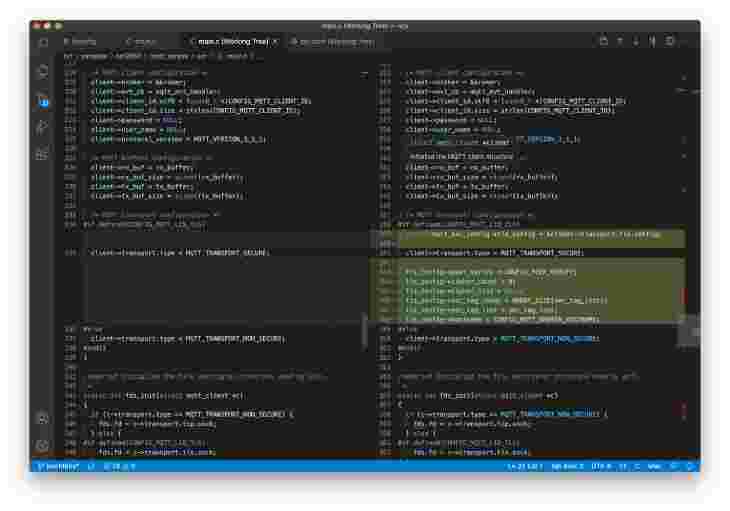The height and width of the screenshot is (511, 730).
Task: Click the Open File icon in editor toolbar
Action: point(603,41)
